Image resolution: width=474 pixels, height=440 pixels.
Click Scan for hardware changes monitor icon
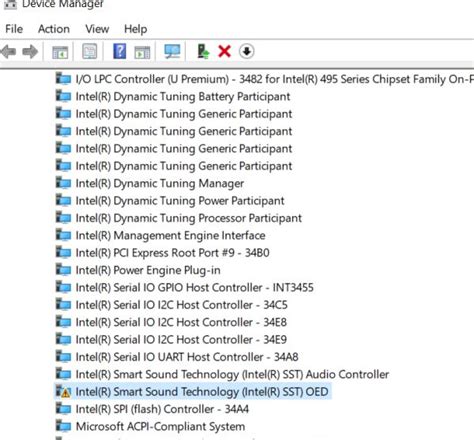tap(172, 51)
